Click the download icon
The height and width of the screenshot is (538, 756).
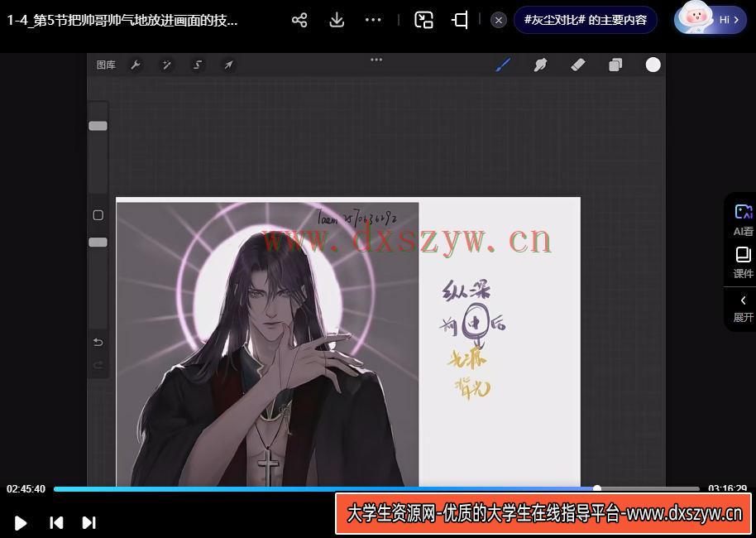tap(337, 20)
